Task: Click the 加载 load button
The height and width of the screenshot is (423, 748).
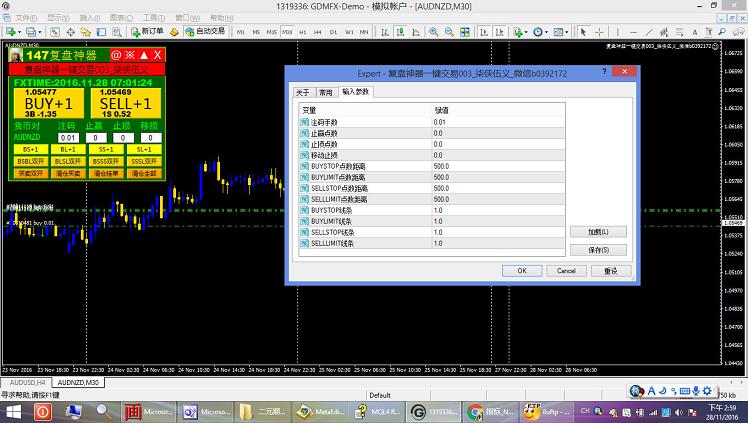Action: click(598, 232)
